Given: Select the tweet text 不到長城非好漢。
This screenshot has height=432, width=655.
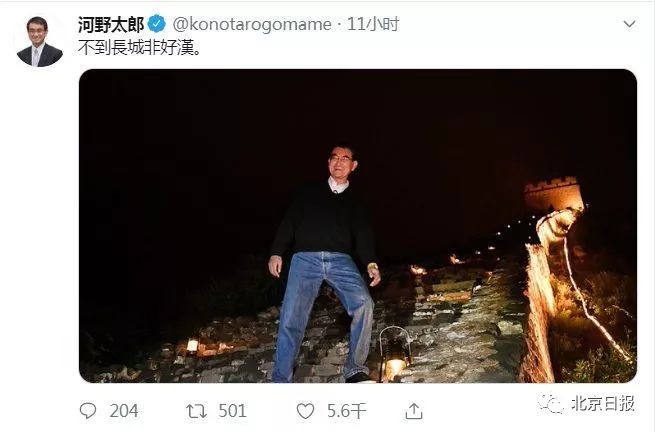Looking at the screenshot, I should tap(140, 48).
